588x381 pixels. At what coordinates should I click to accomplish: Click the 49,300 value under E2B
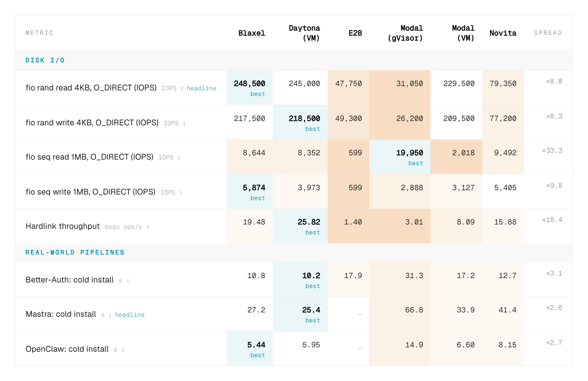pyautogui.click(x=349, y=119)
